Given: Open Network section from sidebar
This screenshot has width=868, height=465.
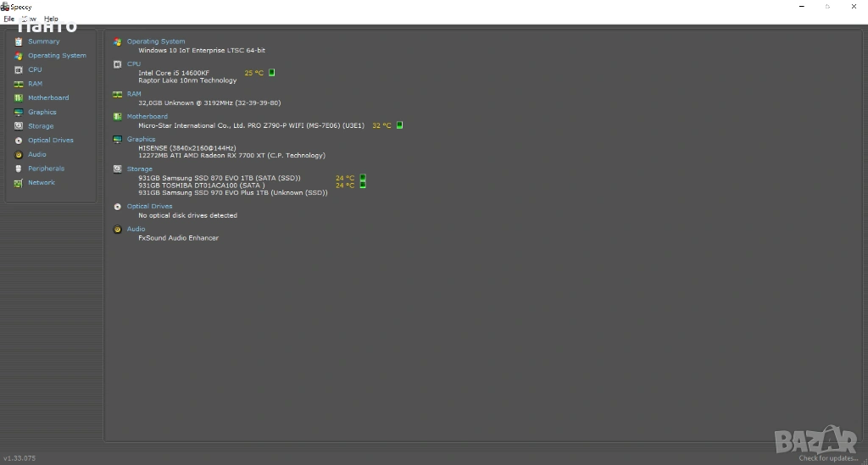Looking at the screenshot, I should point(42,182).
